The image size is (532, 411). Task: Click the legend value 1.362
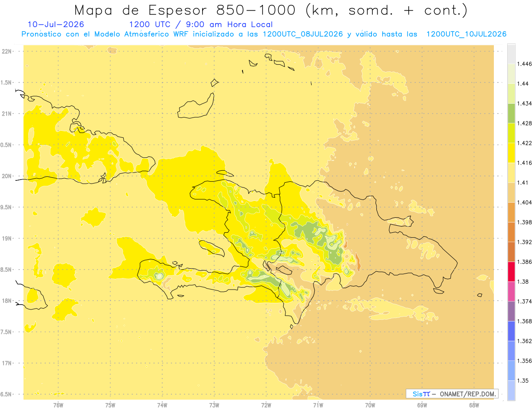524,341
